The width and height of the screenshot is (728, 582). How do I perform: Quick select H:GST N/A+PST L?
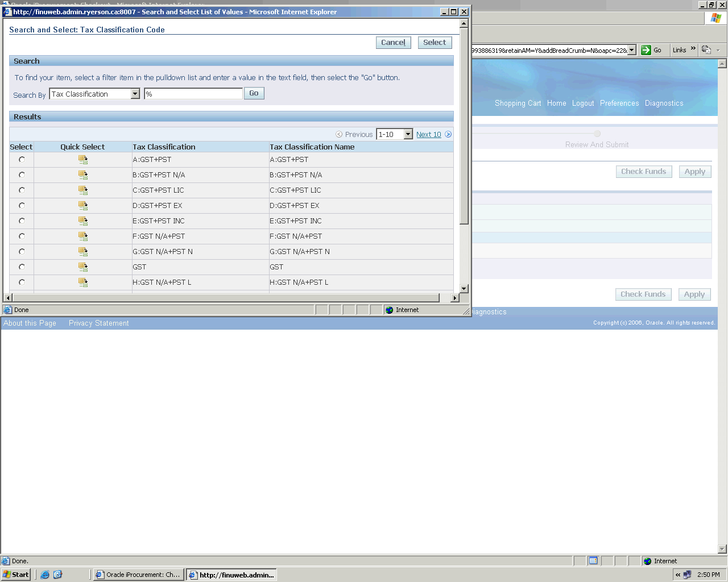pyautogui.click(x=83, y=282)
